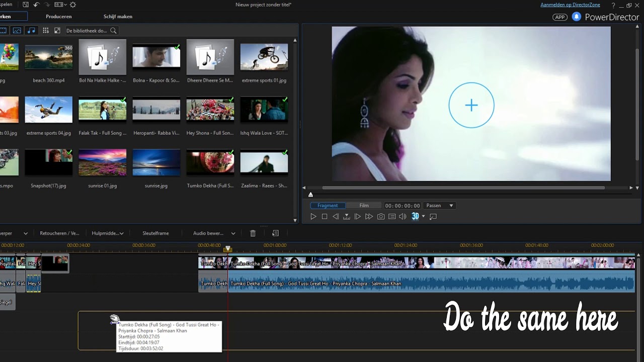The width and height of the screenshot is (644, 362).
Task: Undo the last action
Action: pos(36,5)
